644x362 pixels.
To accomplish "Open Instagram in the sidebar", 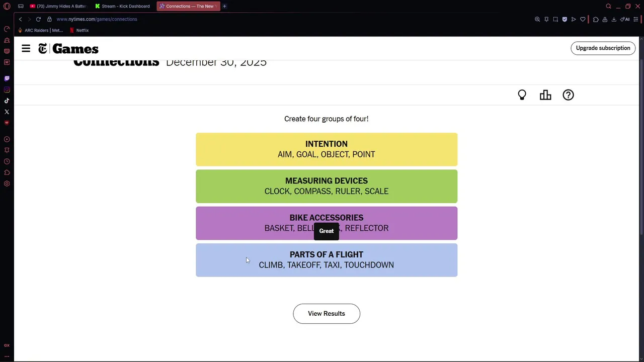I will (x=7, y=89).
